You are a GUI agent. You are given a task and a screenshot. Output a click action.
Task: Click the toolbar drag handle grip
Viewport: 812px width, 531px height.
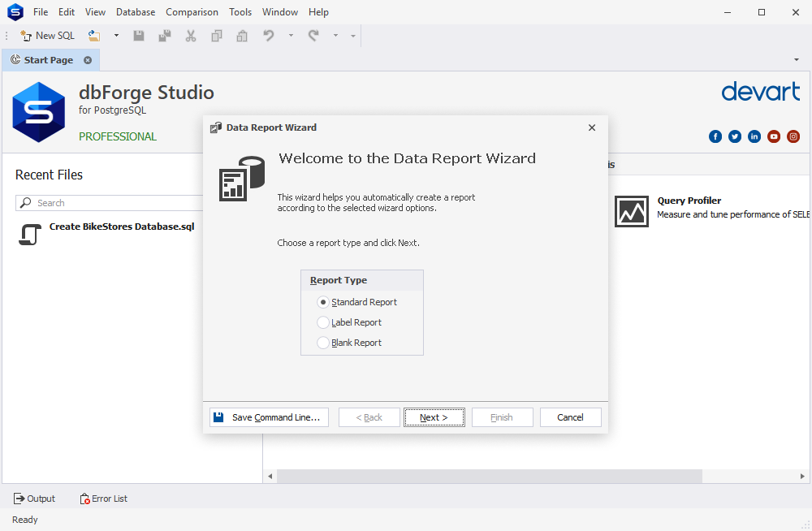pyautogui.click(x=6, y=36)
